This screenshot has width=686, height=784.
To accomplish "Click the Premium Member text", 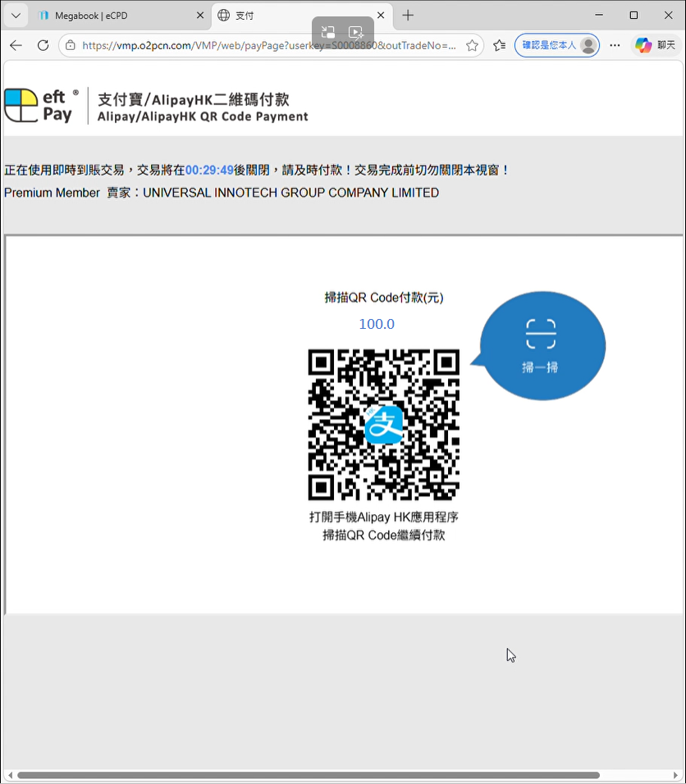I will 52,193.
